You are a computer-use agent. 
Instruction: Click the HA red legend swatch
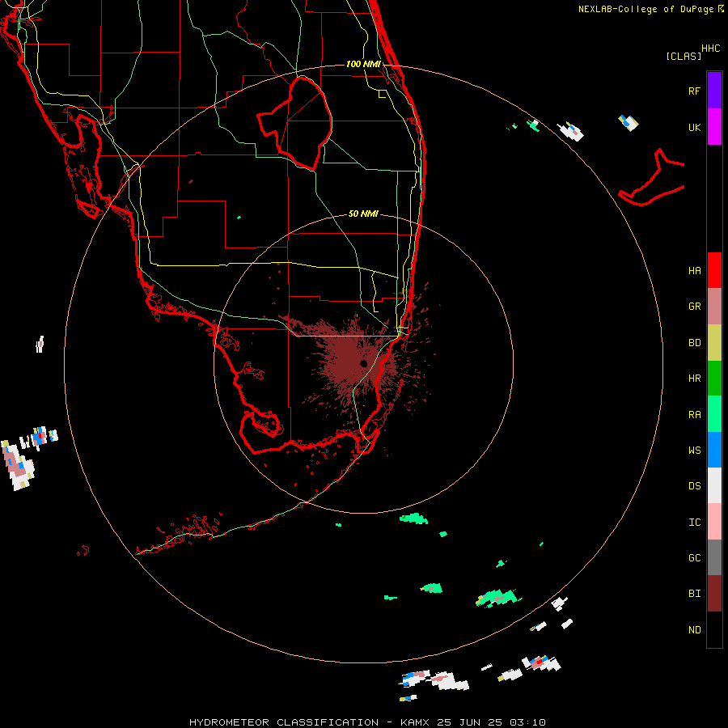pyautogui.click(x=714, y=270)
